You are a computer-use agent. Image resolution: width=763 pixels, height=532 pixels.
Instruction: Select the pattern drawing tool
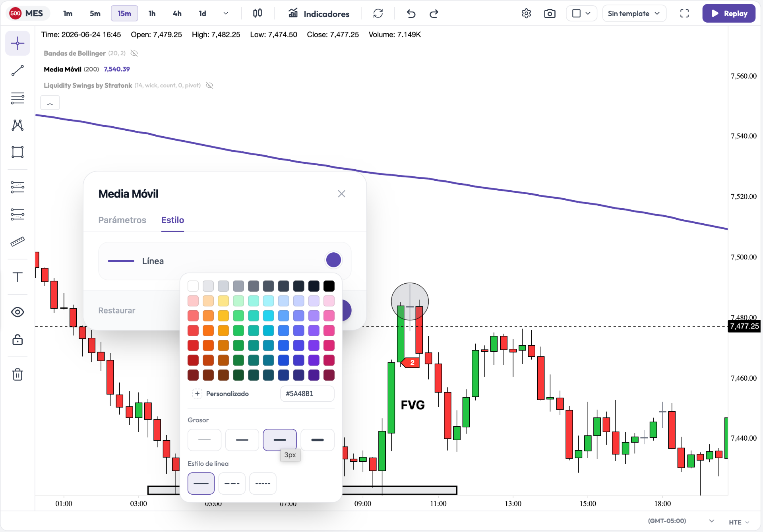click(x=17, y=125)
